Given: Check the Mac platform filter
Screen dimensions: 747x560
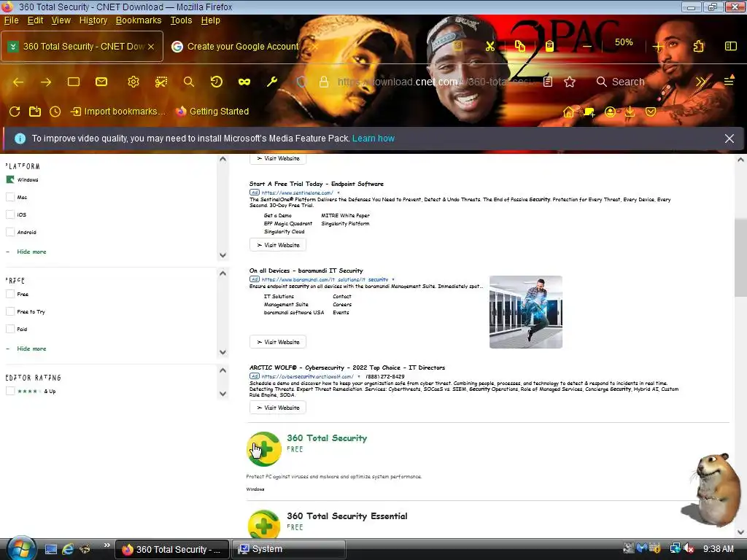Looking at the screenshot, I should (10, 197).
